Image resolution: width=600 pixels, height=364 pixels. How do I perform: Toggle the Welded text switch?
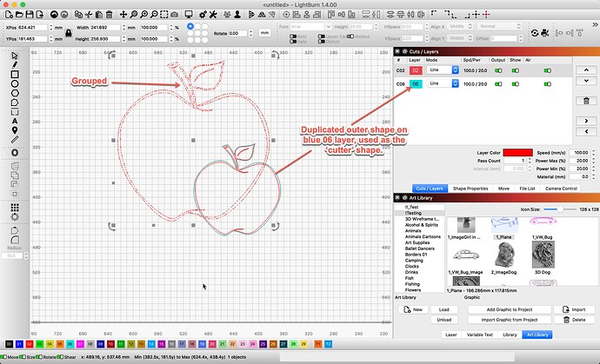pyautogui.click(x=350, y=36)
